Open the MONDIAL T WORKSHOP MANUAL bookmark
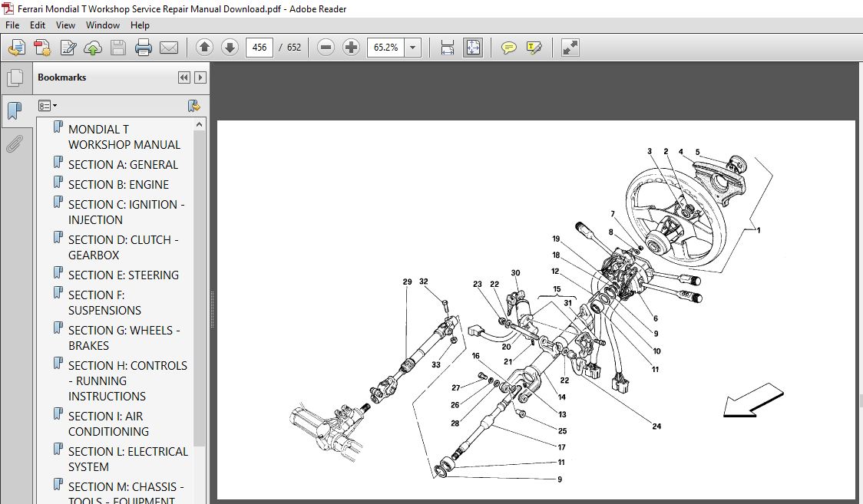The image size is (863, 504). 124,137
